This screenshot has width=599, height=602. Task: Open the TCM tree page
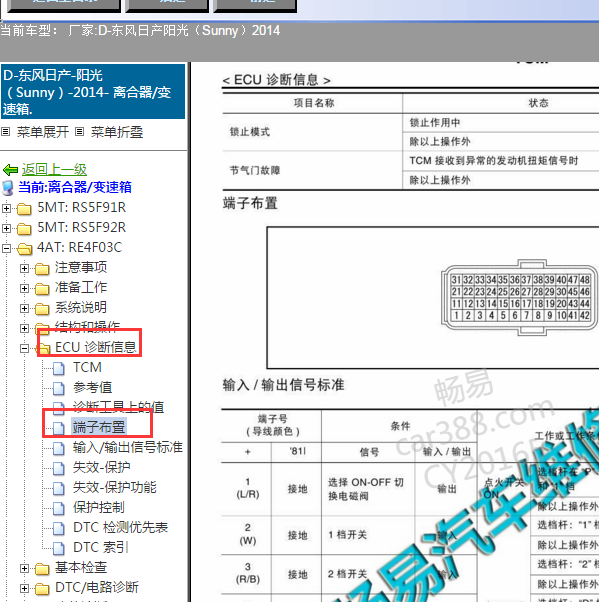coord(88,367)
